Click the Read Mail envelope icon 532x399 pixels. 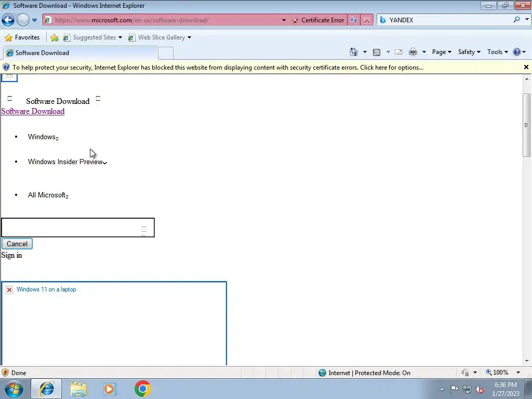click(x=398, y=52)
